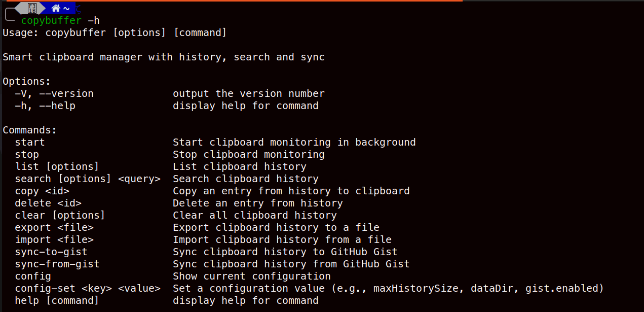Click the orange bar at window top

pos(233,1)
